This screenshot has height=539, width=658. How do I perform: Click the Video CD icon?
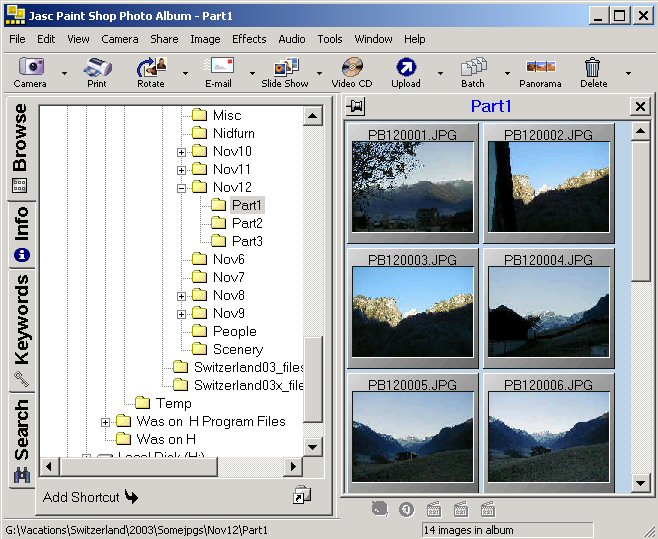(x=352, y=71)
